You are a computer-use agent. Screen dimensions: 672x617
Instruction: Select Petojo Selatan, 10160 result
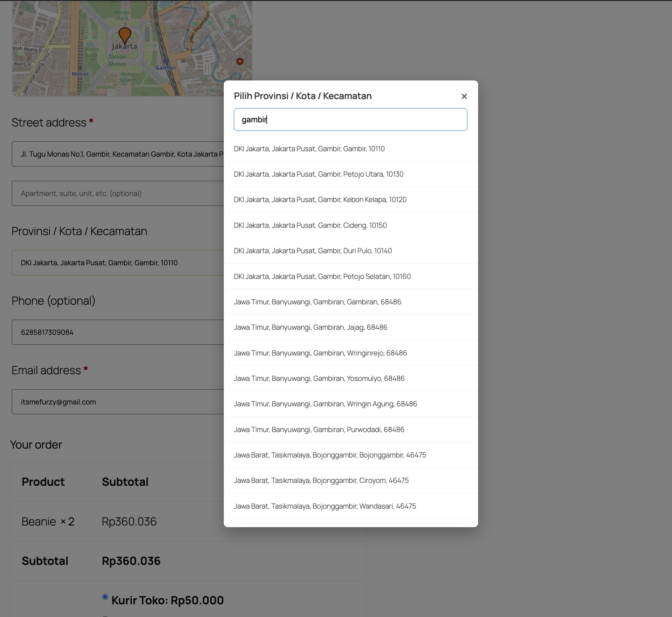322,276
